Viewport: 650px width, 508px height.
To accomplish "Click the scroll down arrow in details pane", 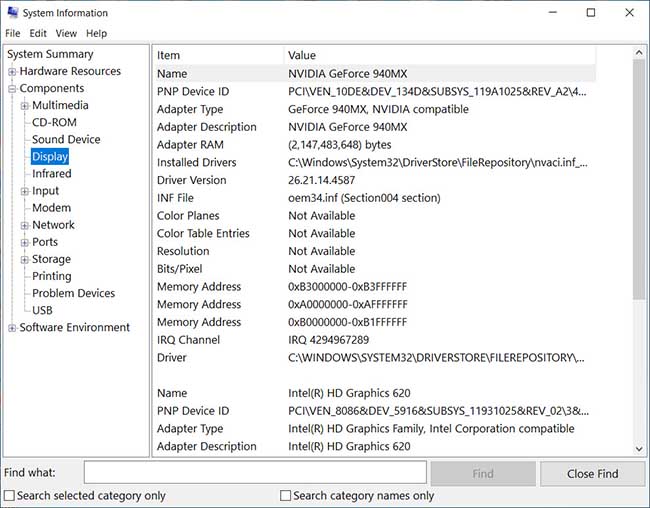I will [639, 449].
